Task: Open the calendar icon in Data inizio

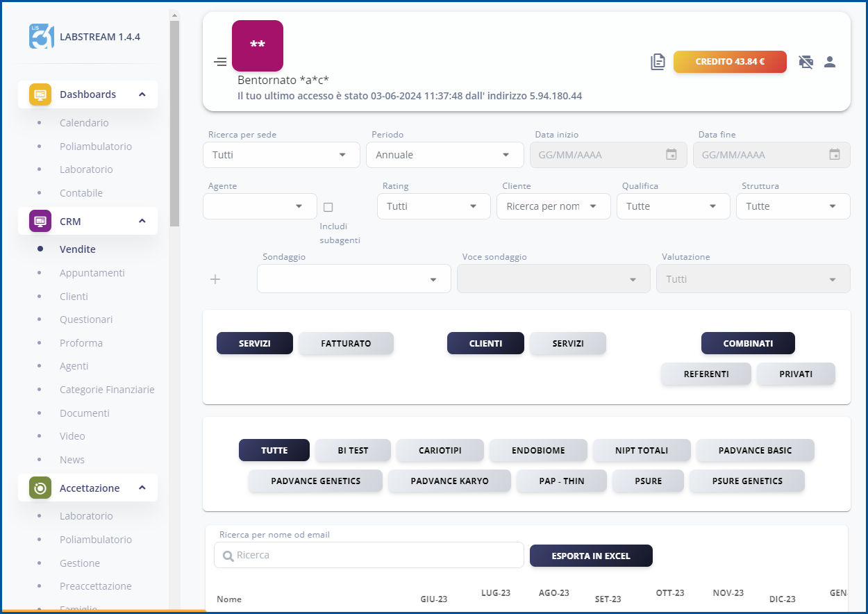Action: [671, 154]
